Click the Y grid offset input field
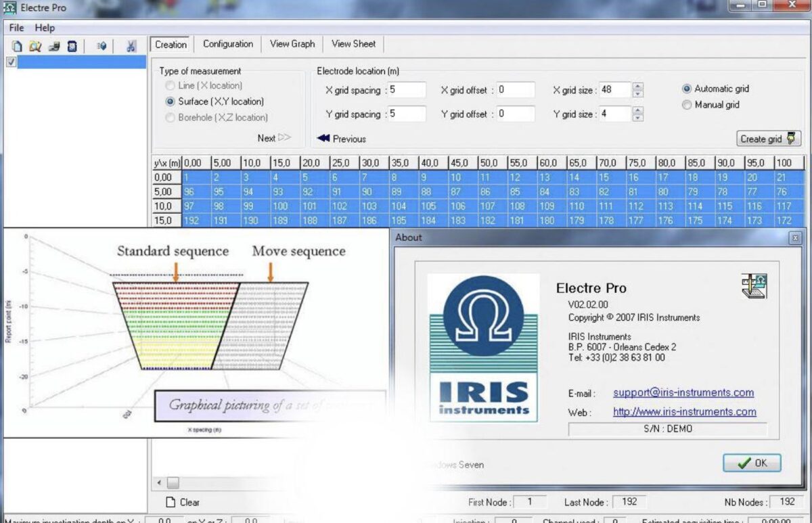812x523 pixels. [515, 114]
